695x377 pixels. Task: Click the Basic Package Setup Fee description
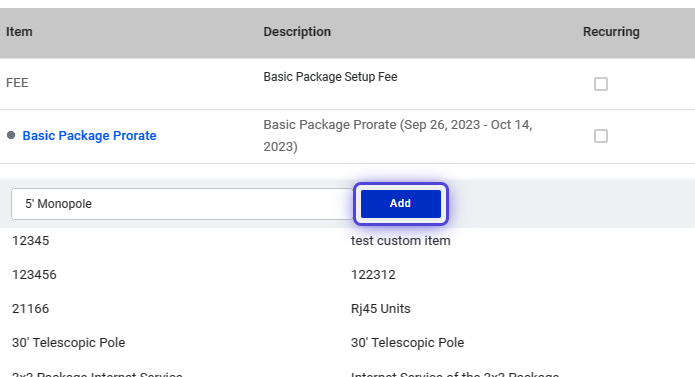(330, 77)
